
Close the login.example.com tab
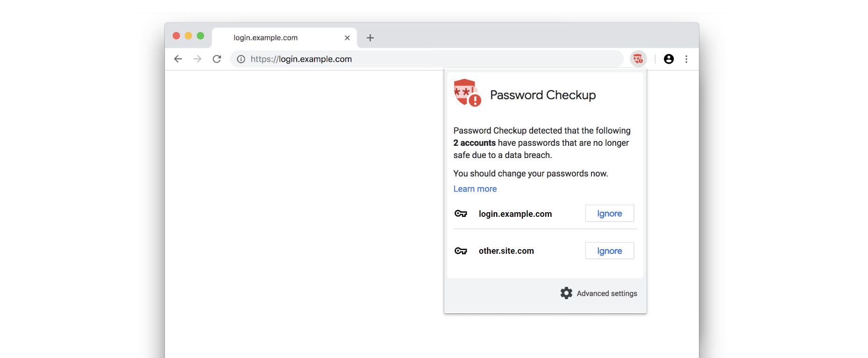(347, 38)
